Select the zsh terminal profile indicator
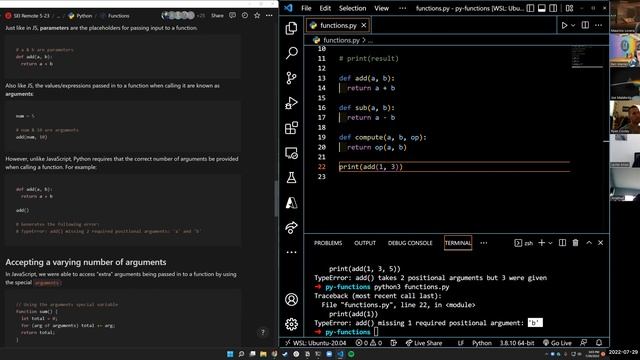 (x=524, y=243)
